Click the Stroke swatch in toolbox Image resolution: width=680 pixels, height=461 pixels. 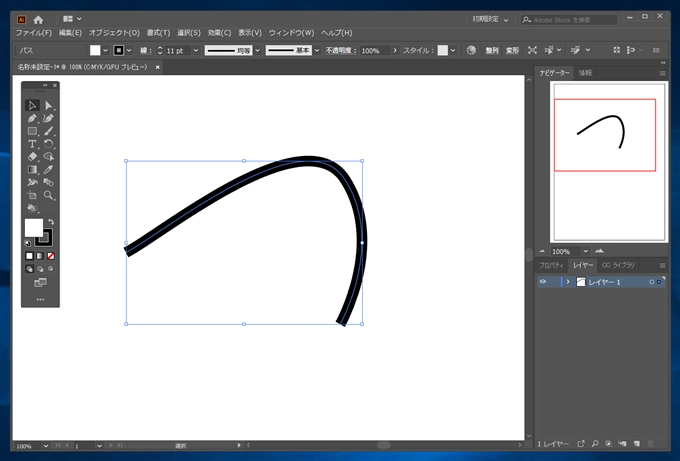point(46,238)
